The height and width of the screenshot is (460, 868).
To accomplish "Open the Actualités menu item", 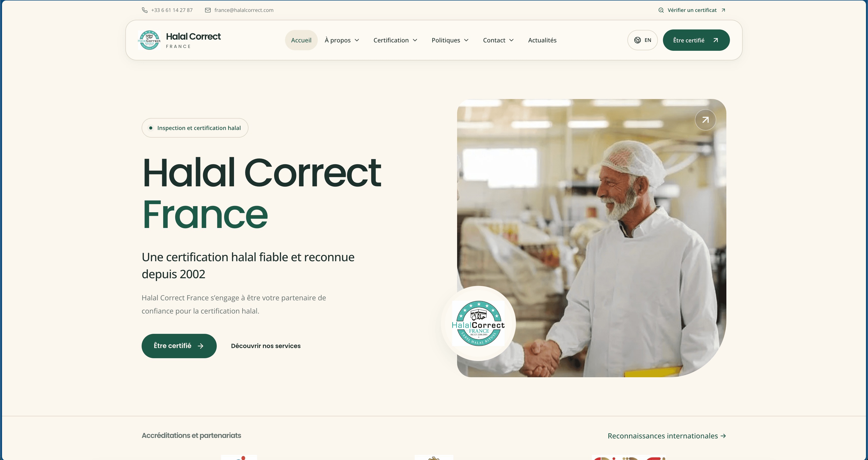I will 542,40.
